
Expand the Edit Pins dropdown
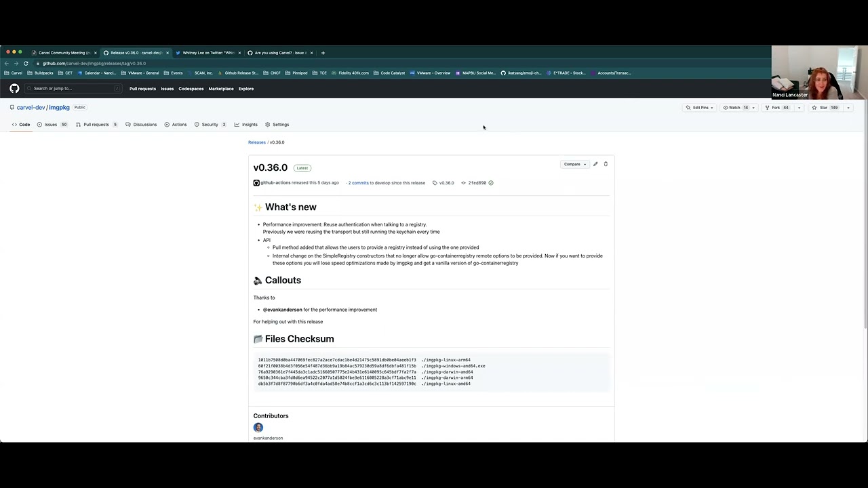click(699, 108)
